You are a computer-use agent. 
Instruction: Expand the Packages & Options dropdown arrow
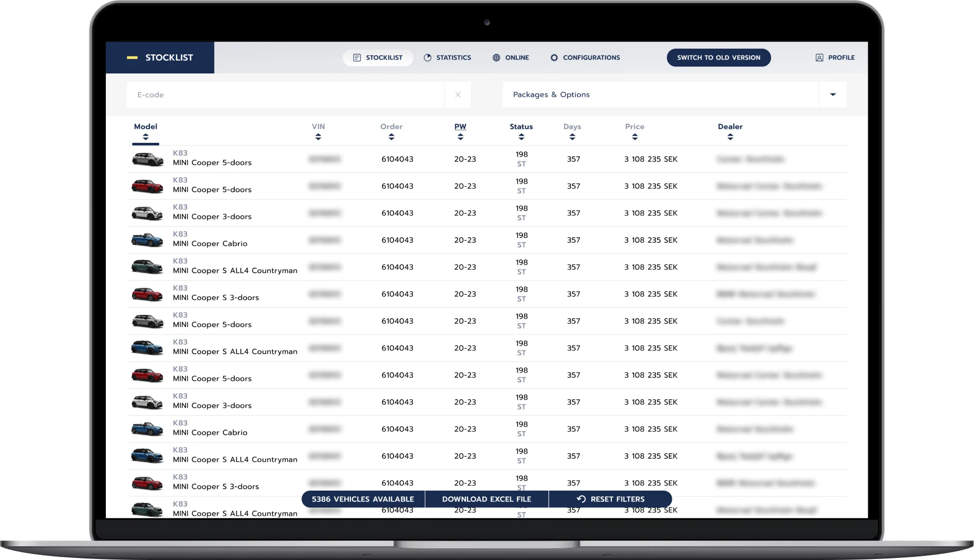tap(833, 95)
